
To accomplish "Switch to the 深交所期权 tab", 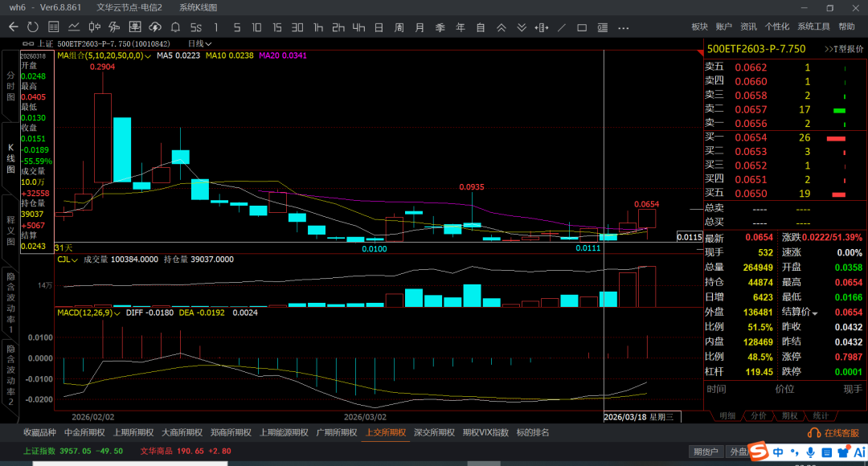I will tap(434, 432).
